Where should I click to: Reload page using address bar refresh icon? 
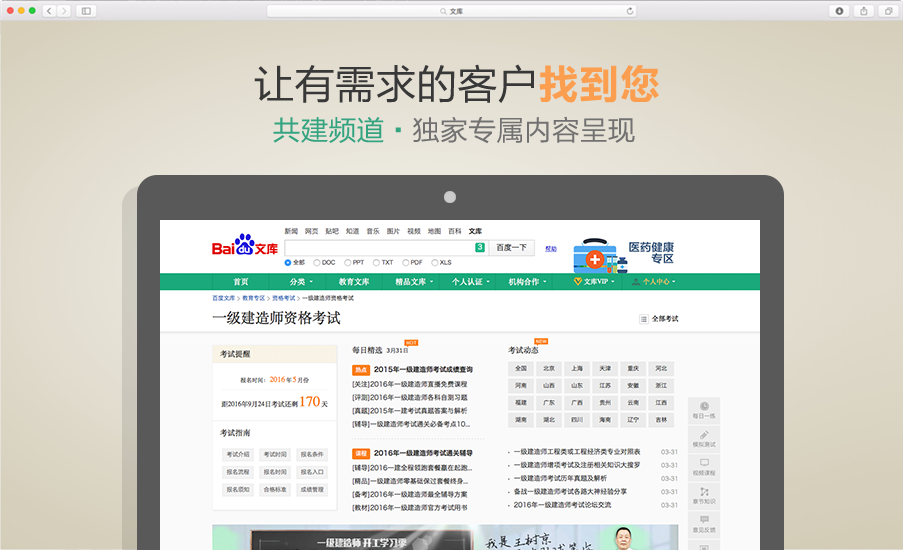[630, 11]
